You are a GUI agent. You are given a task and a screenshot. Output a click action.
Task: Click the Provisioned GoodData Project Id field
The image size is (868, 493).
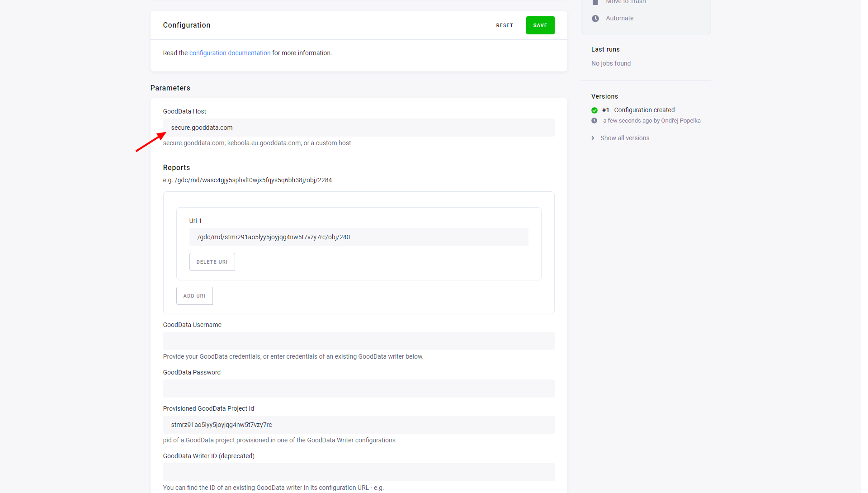[x=359, y=425]
